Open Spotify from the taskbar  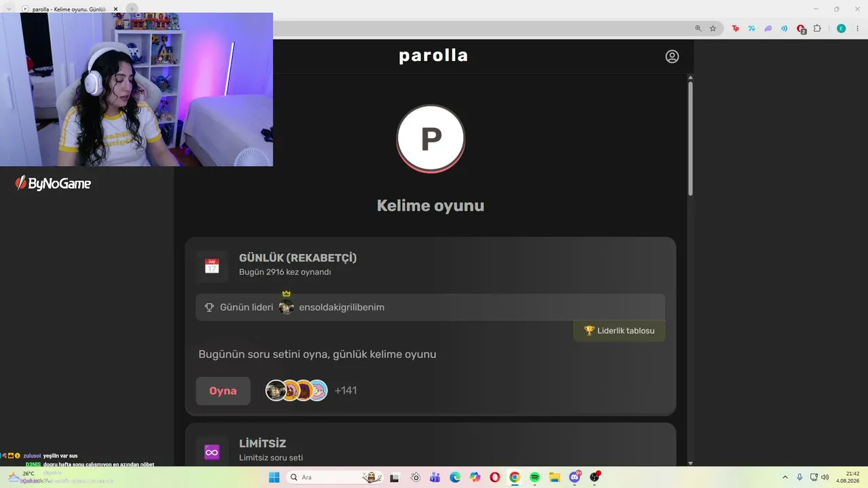(535, 477)
